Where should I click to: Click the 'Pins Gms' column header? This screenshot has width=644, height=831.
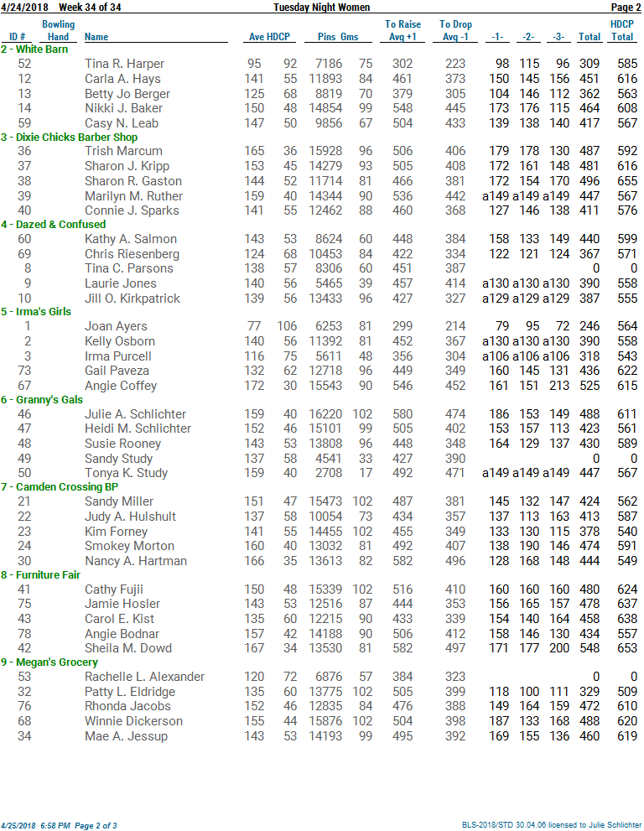pos(338,37)
